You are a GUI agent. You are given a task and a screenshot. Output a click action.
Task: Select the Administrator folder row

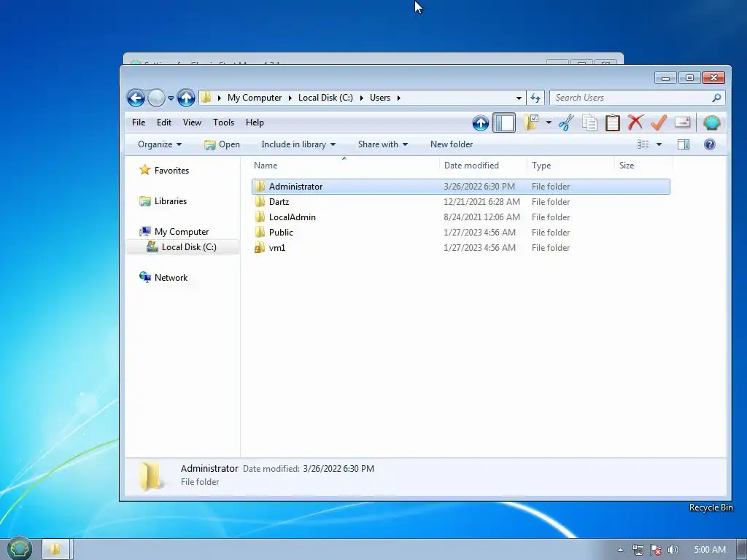(461, 187)
